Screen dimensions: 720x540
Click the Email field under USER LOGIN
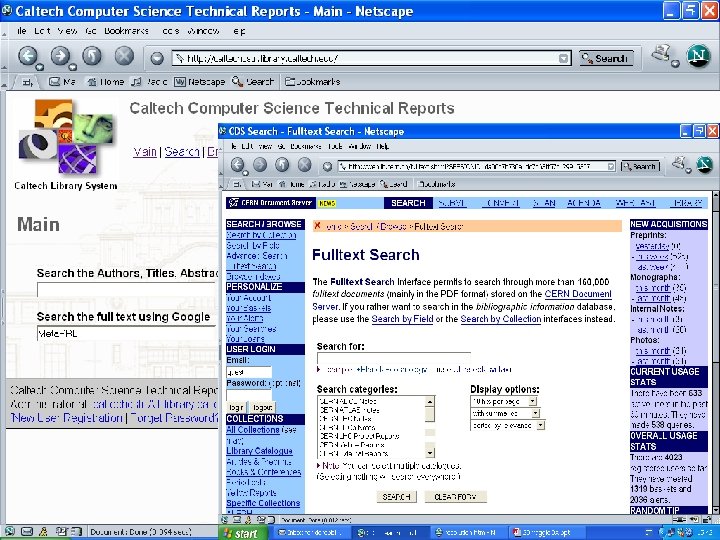249,372
